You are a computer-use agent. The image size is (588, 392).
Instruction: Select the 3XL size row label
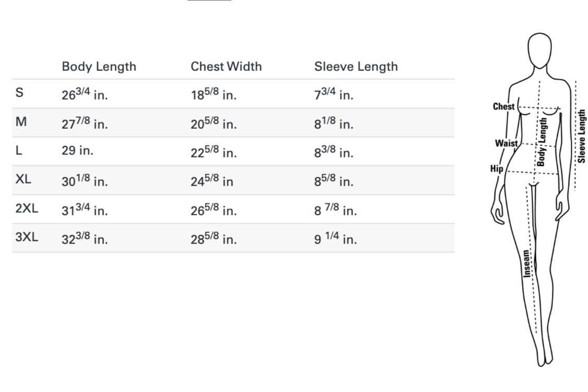[26, 238]
